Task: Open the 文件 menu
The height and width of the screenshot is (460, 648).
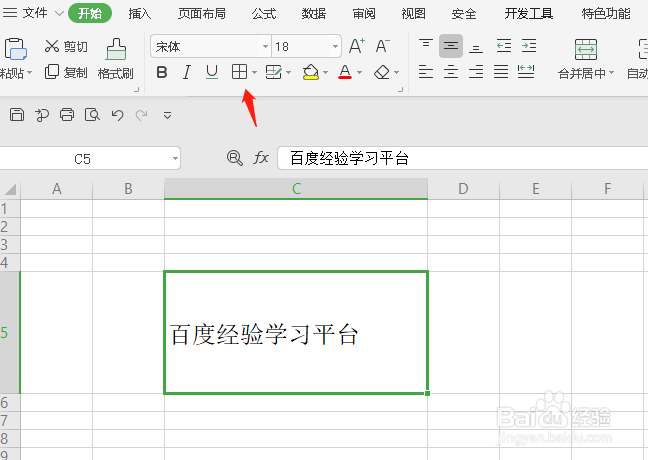Action: [x=35, y=13]
